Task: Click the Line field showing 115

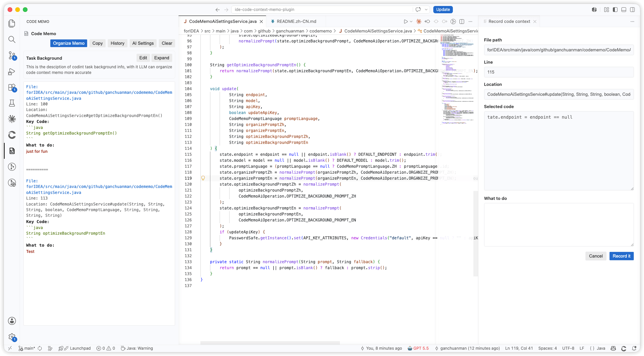Action: [559, 72]
